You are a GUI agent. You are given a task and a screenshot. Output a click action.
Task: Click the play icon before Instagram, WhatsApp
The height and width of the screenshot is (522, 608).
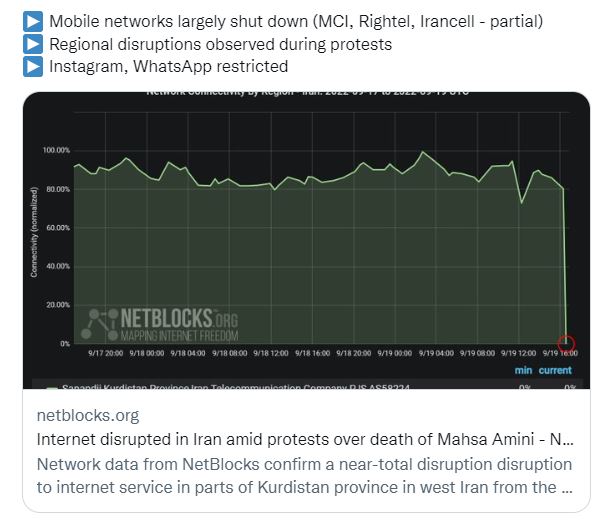tap(33, 67)
